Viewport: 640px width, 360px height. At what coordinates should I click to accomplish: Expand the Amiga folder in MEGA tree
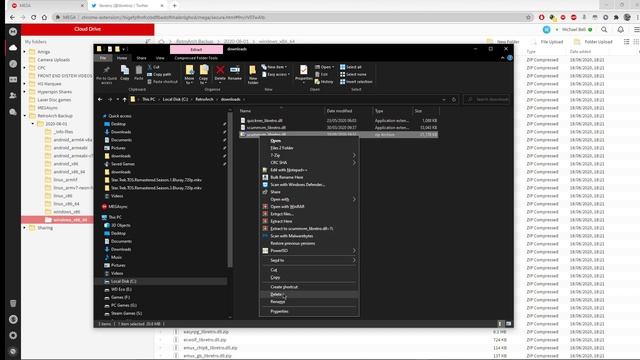(x=24, y=52)
